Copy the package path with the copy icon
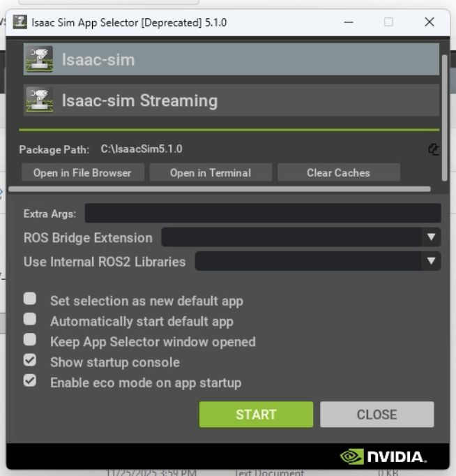The image size is (456, 476). click(434, 149)
